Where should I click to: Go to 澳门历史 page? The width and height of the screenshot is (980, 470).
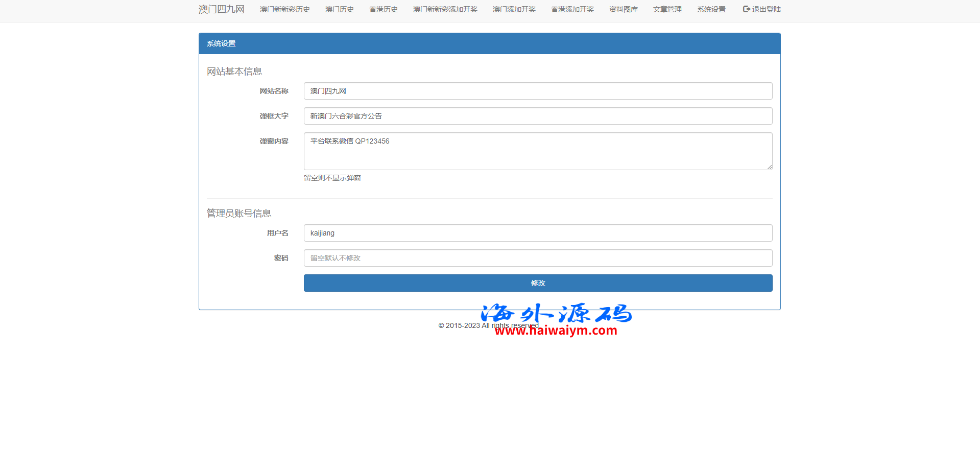339,9
